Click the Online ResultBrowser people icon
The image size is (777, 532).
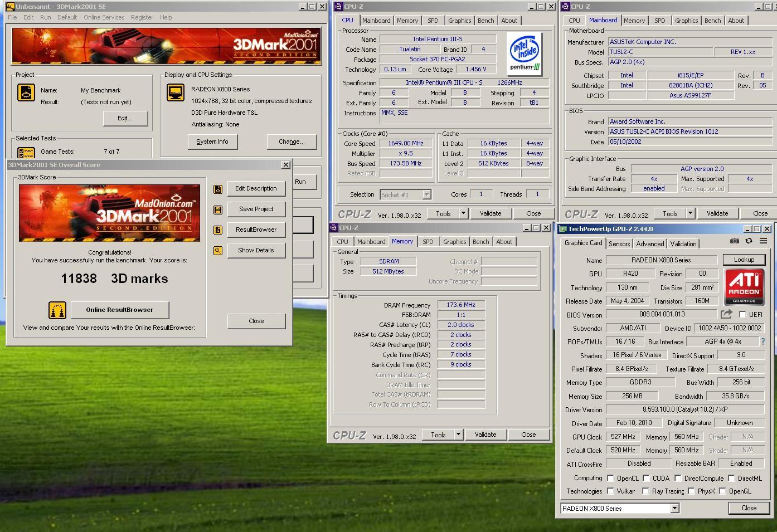pyautogui.click(x=57, y=310)
